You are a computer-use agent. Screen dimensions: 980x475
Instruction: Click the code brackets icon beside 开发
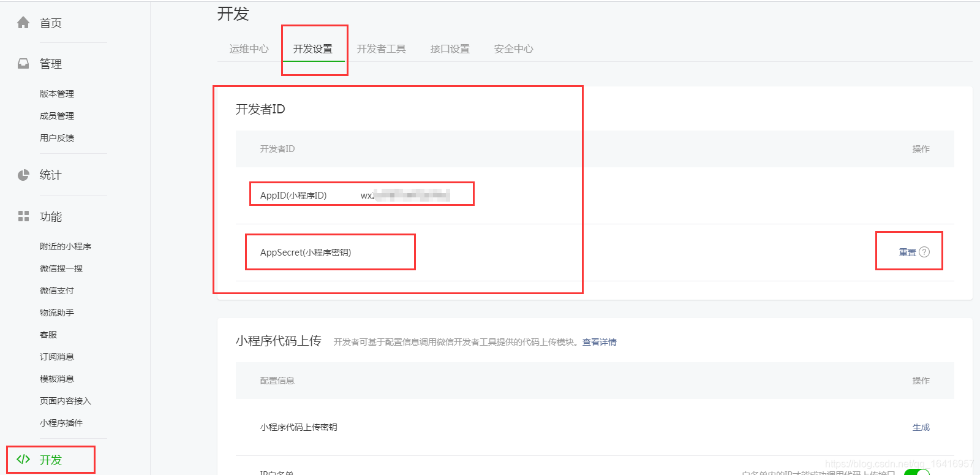(x=23, y=460)
